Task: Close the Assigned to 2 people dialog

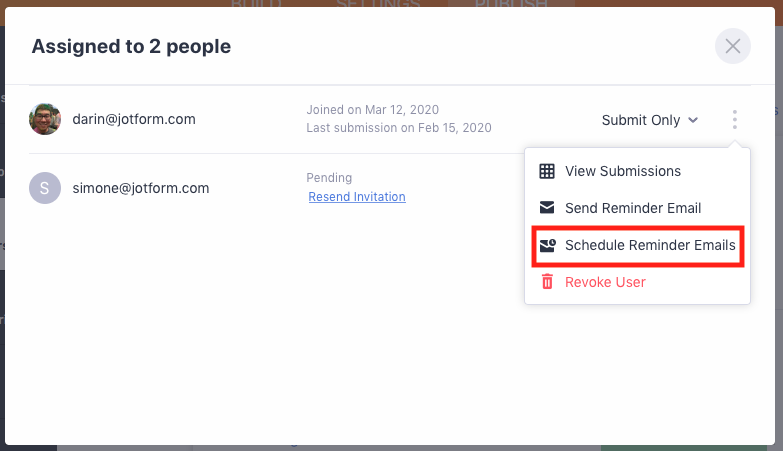Action: click(x=732, y=46)
